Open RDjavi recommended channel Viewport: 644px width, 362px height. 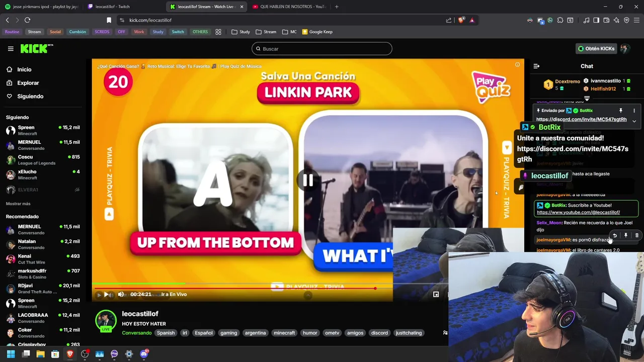pos(43,289)
